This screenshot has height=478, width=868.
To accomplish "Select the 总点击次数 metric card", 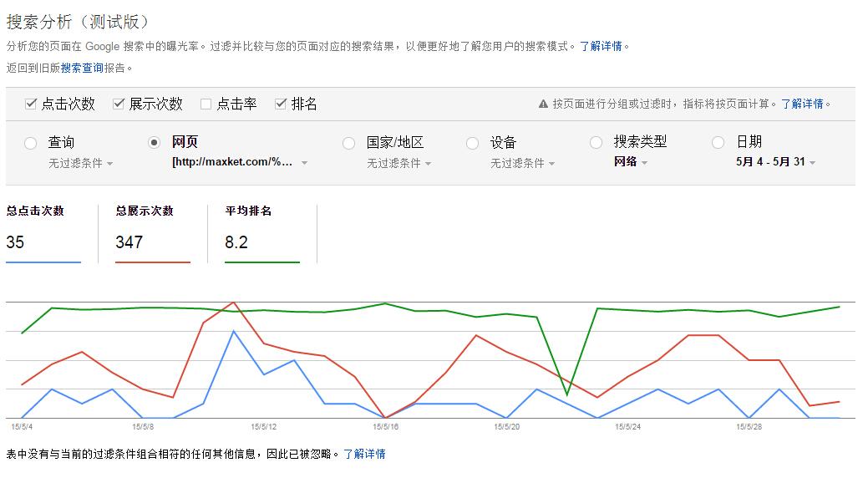I will 43,234.
